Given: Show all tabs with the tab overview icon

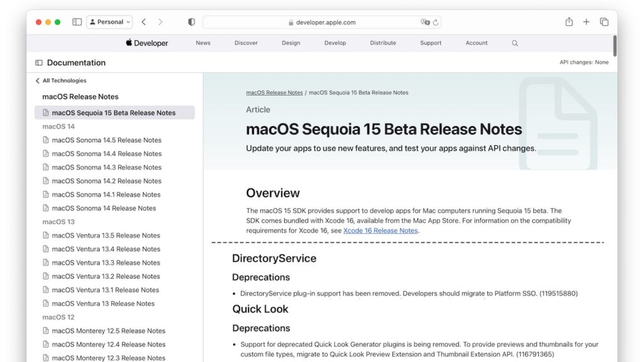Looking at the screenshot, I should coord(604,21).
